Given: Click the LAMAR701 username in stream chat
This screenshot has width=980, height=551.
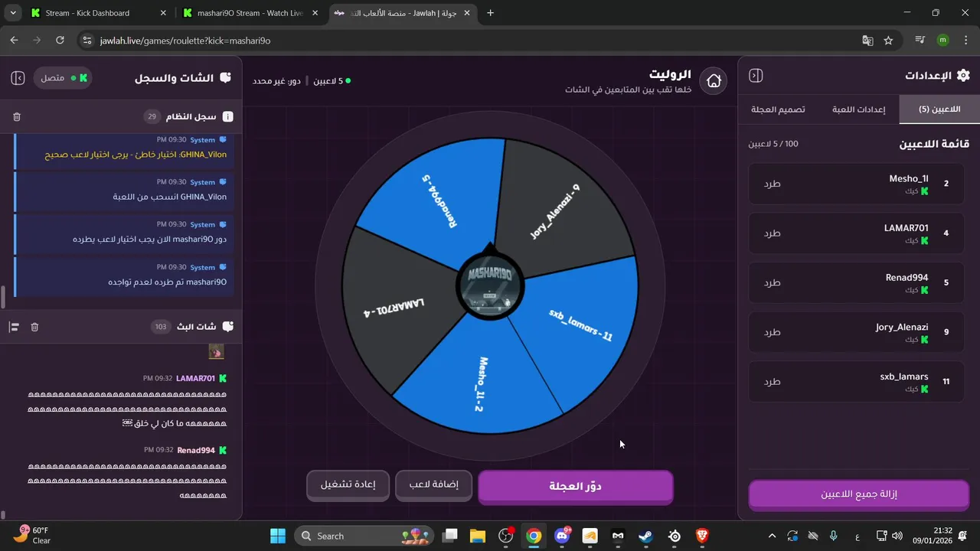Looking at the screenshot, I should 196,378.
